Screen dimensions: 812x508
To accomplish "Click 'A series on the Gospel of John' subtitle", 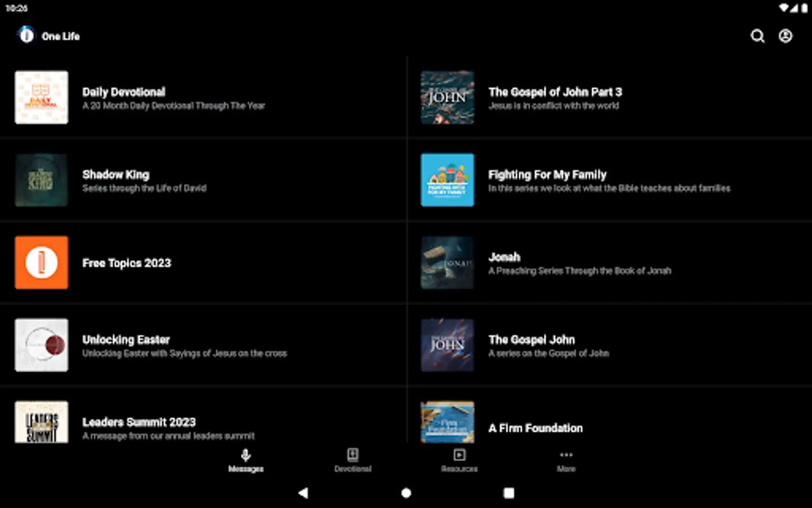I will pos(549,353).
